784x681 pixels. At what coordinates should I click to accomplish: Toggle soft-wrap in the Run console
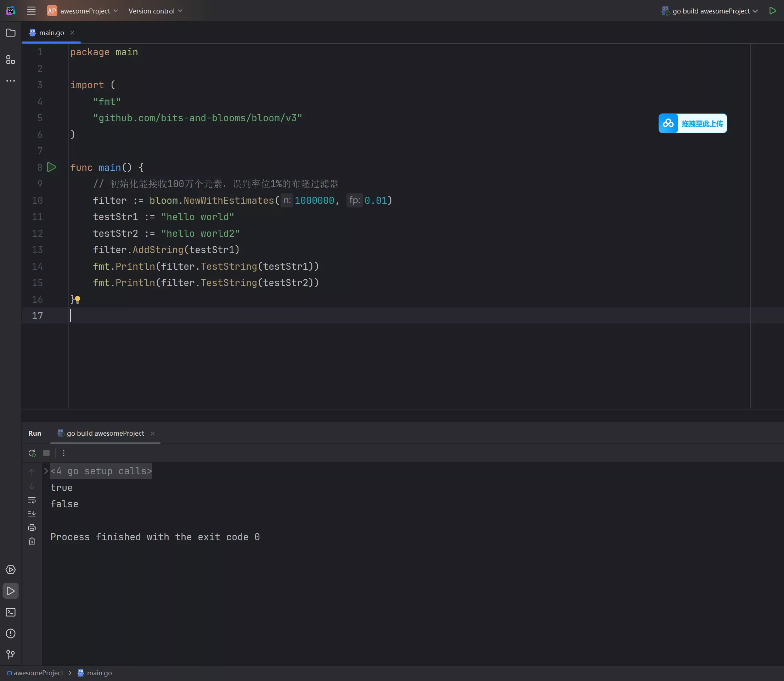(32, 500)
